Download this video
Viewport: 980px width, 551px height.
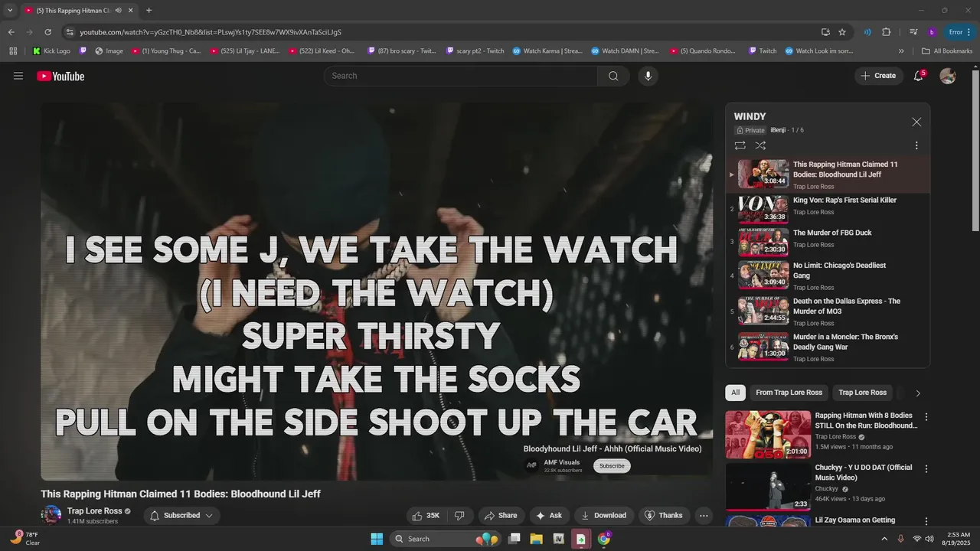[x=604, y=516]
